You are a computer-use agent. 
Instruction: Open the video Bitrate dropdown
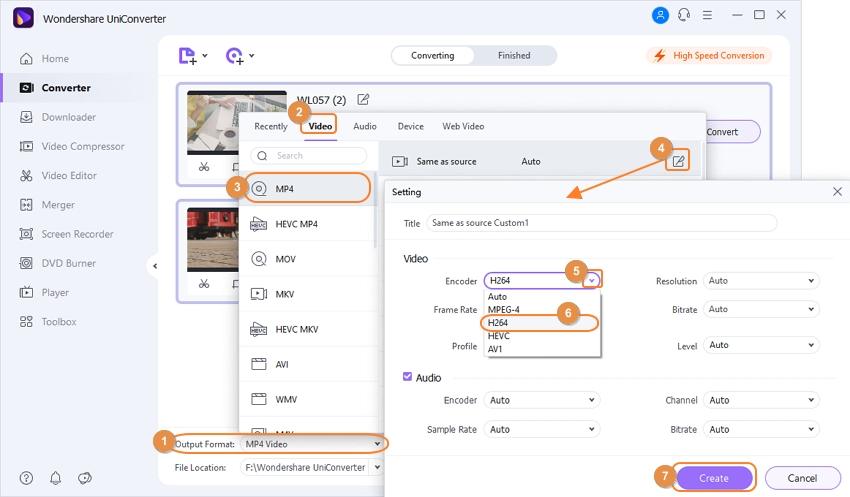[761, 309]
